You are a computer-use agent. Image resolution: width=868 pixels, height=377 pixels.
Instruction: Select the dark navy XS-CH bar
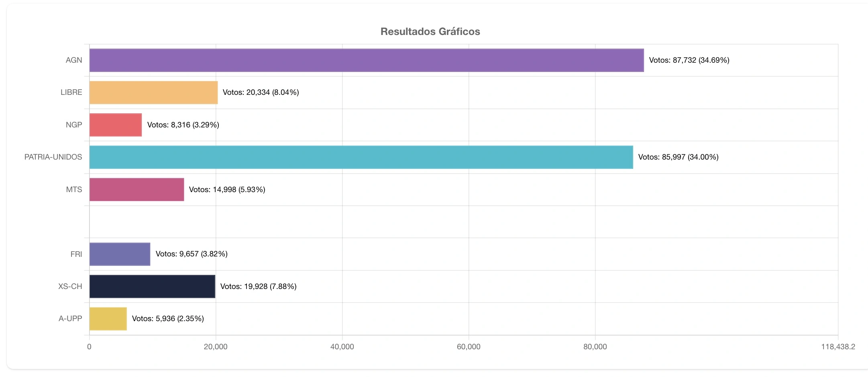[153, 287]
